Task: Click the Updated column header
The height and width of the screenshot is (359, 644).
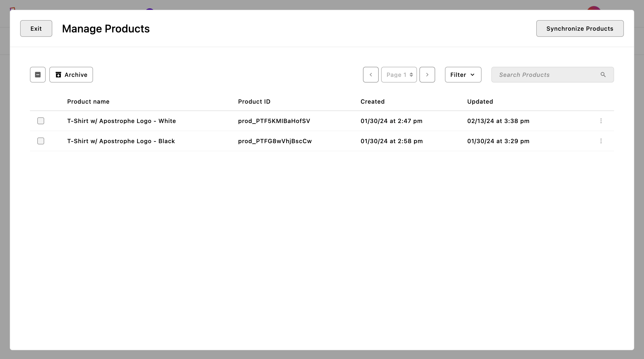Action: pos(480,102)
